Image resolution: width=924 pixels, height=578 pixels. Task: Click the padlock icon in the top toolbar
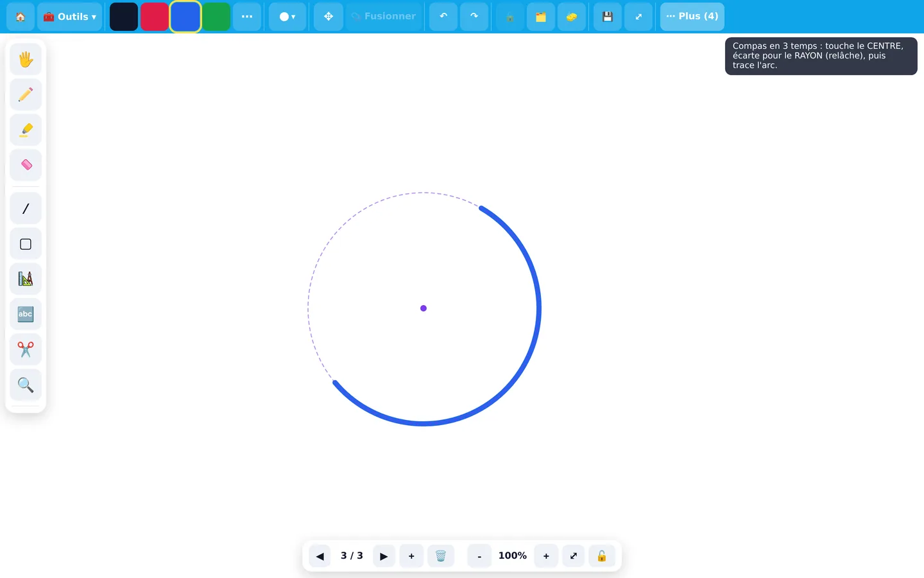[510, 17]
